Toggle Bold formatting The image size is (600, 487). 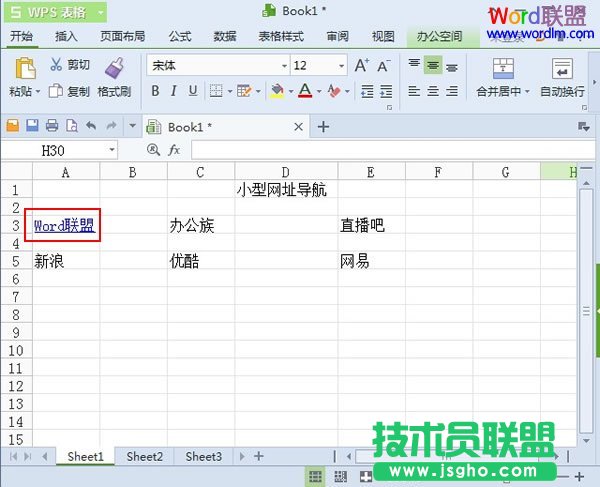tap(155, 91)
